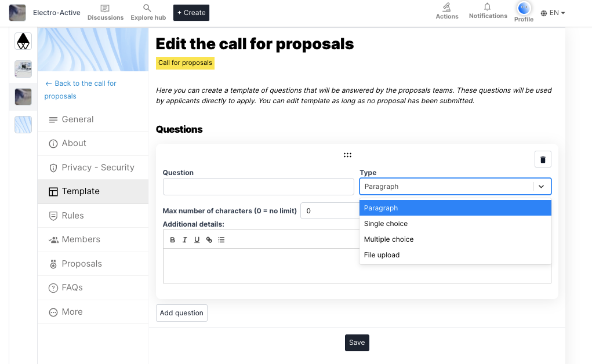Toggle underline formatting in the editor

(x=197, y=240)
